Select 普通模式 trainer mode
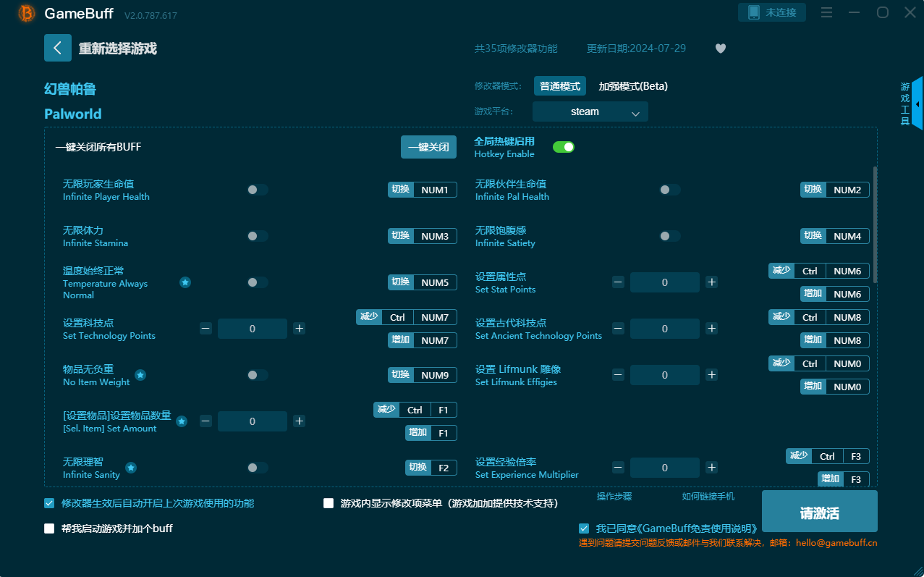 click(560, 86)
